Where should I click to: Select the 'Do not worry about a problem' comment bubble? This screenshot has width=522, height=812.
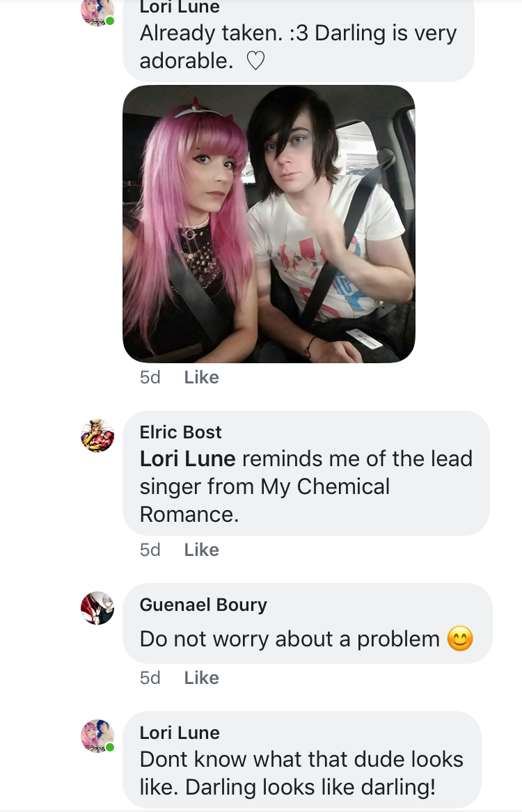[x=307, y=623]
